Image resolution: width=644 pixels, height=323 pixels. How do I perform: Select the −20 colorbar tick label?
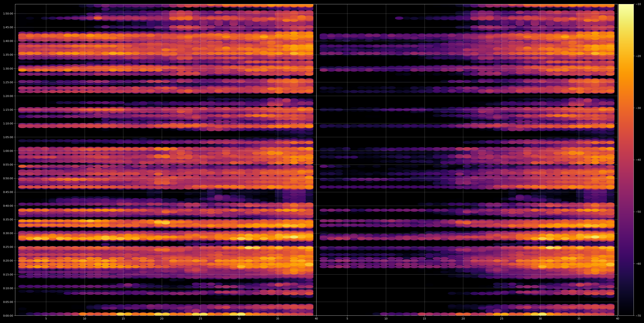click(x=638, y=56)
